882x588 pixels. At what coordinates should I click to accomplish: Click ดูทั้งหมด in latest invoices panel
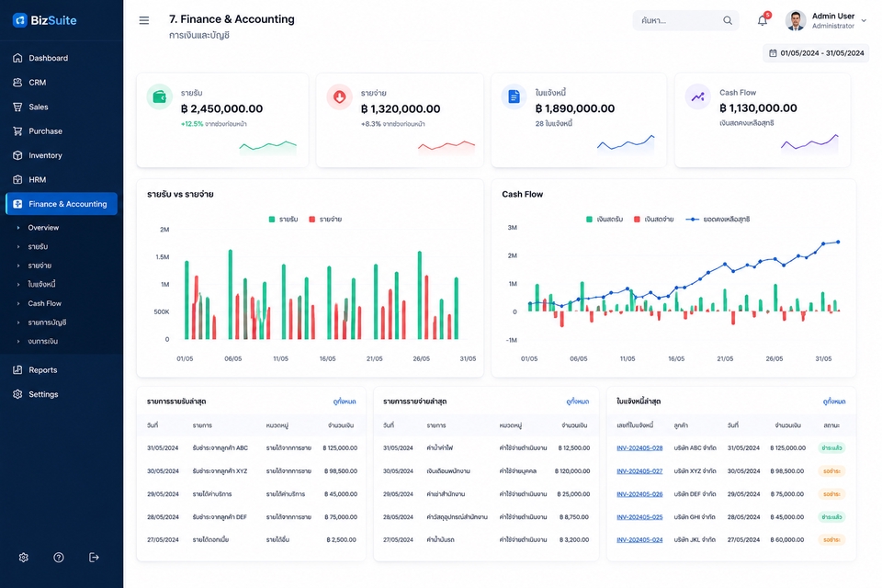[x=834, y=401]
